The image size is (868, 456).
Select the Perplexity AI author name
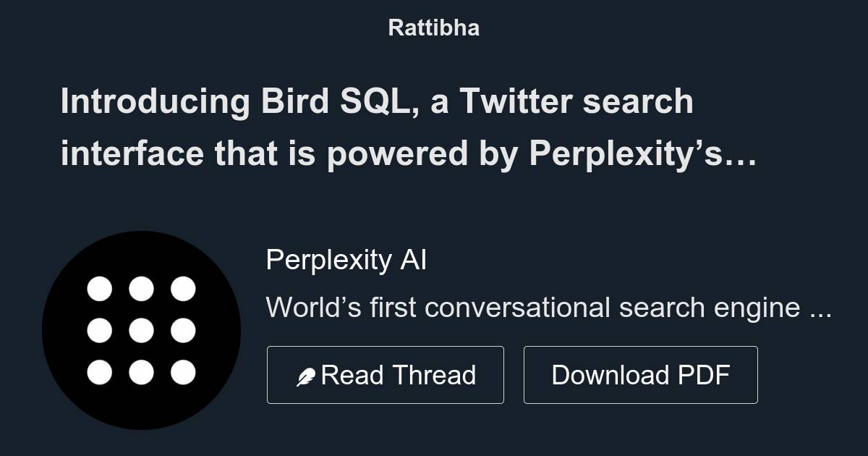click(x=346, y=260)
